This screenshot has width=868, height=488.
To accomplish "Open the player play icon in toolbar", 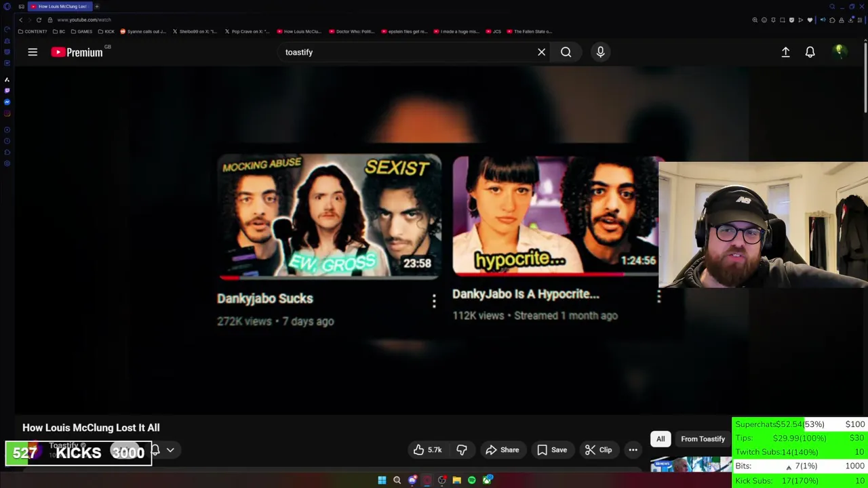I will coord(800,20).
